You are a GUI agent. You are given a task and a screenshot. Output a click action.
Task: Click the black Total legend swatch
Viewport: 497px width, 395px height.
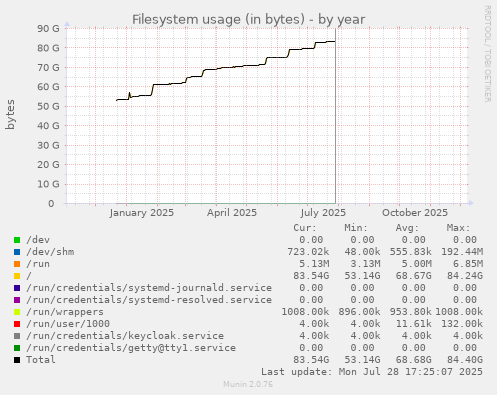coord(17,360)
